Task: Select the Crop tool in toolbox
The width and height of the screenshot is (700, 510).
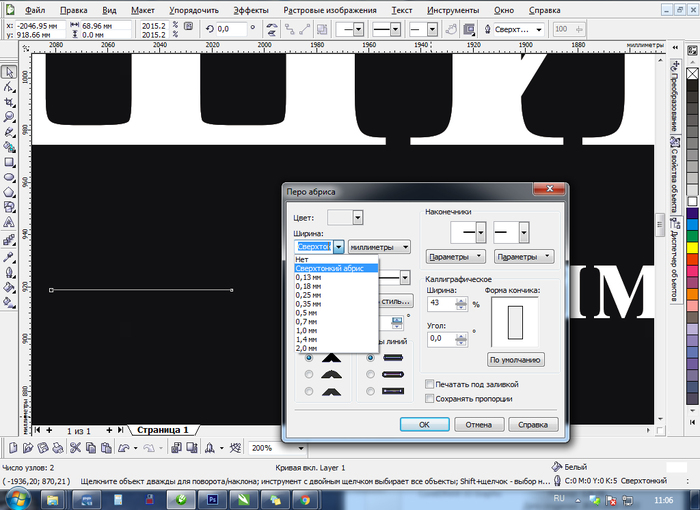Action: click(9, 101)
